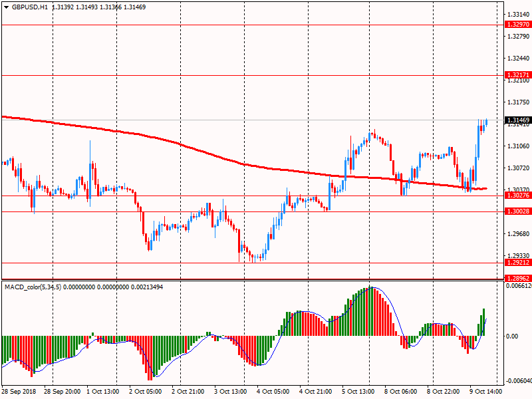Click the 1.31750 price axis value
The image size is (532, 399).
518,102
